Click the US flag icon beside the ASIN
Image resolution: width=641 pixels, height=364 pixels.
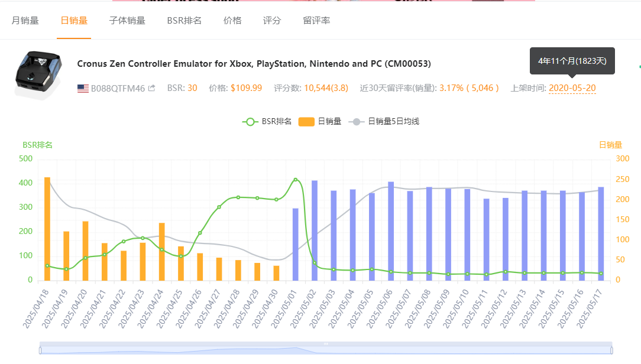coord(83,88)
